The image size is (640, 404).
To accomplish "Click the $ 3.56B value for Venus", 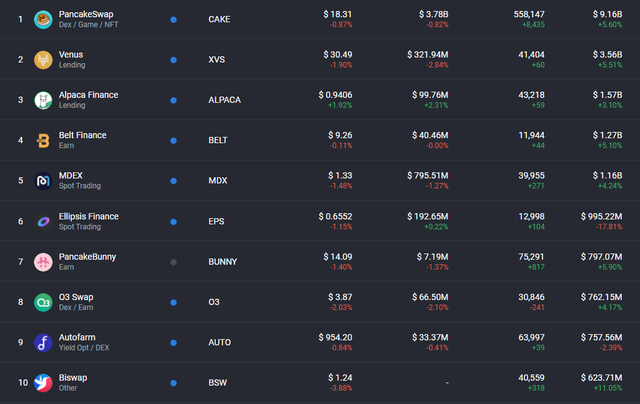I will point(607,55).
